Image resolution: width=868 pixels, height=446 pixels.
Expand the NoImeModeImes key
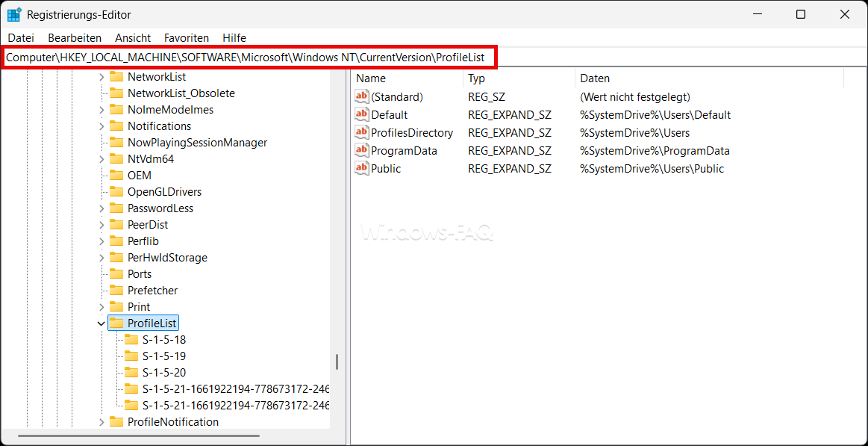[102, 110]
